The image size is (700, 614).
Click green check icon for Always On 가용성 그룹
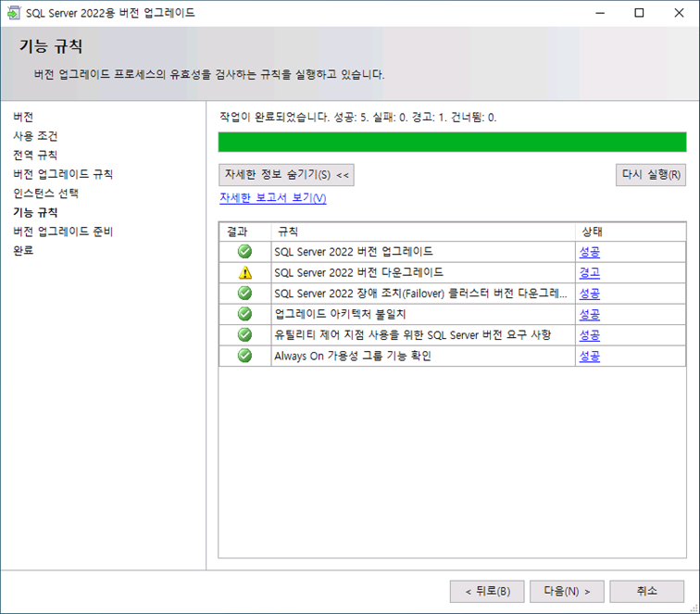[244, 356]
